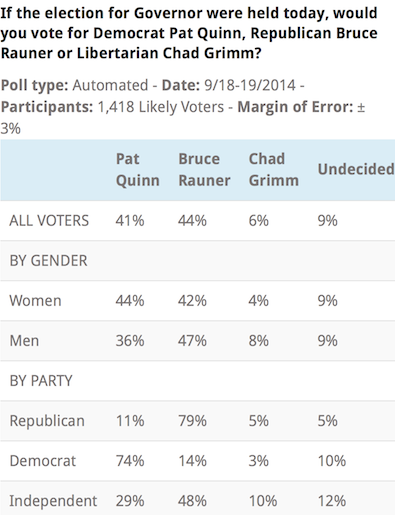Click the 12% undecided Independent value
This screenshot has height=515, width=395.
(x=332, y=501)
